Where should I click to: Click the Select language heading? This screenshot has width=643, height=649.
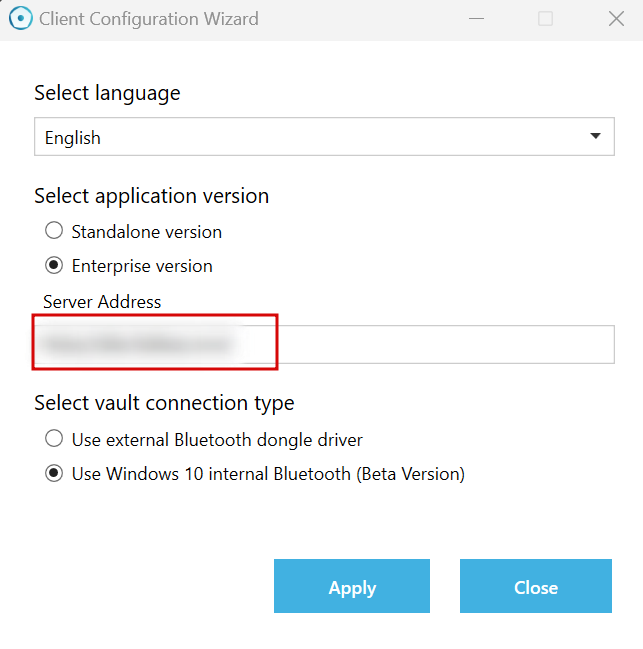[x=107, y=93]
